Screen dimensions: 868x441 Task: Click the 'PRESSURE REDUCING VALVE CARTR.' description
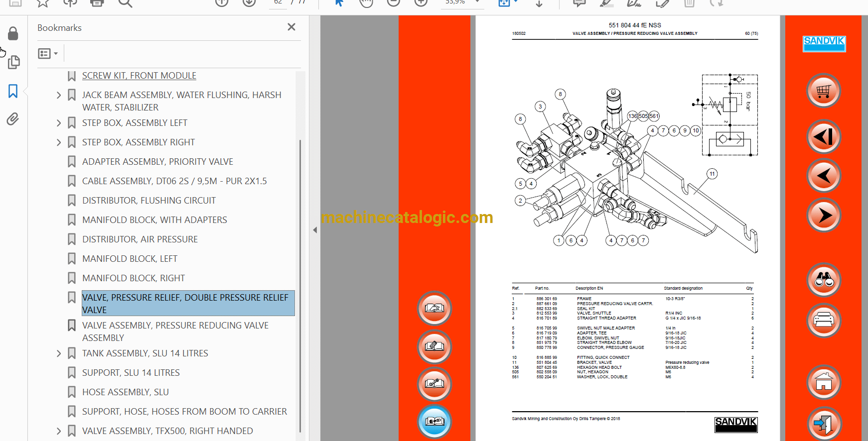tap(615, 304)
